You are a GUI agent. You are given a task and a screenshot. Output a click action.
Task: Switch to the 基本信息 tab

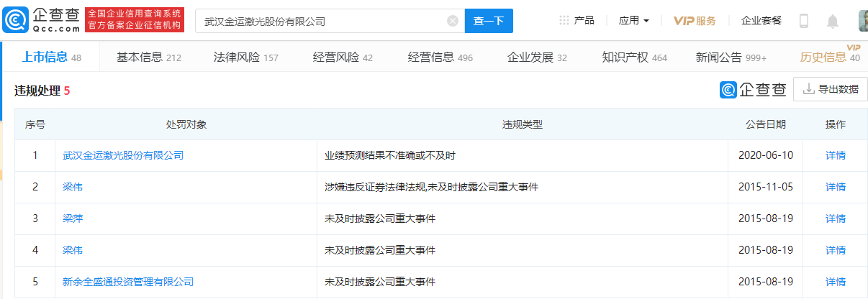click(x=149, y=57)
